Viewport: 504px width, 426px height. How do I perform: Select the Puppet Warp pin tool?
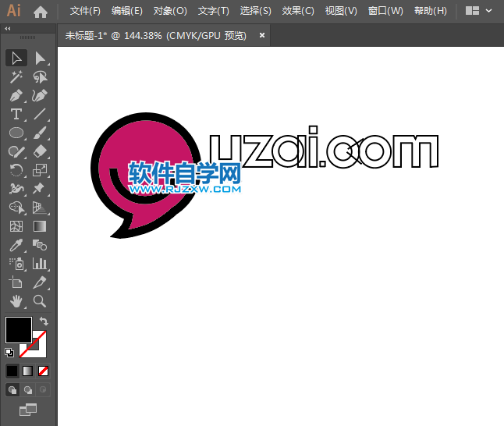(x=40, y=189)
